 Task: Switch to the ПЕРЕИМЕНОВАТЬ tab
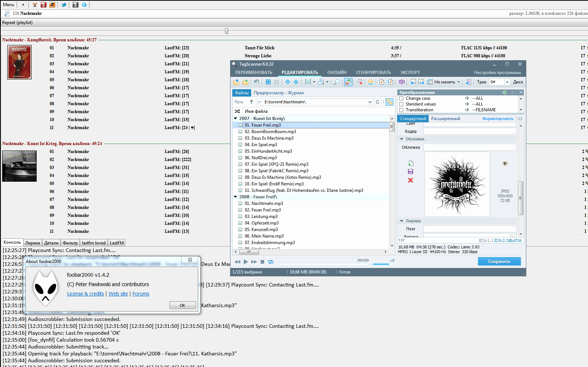pyautogui.click(x=253, y=73)
